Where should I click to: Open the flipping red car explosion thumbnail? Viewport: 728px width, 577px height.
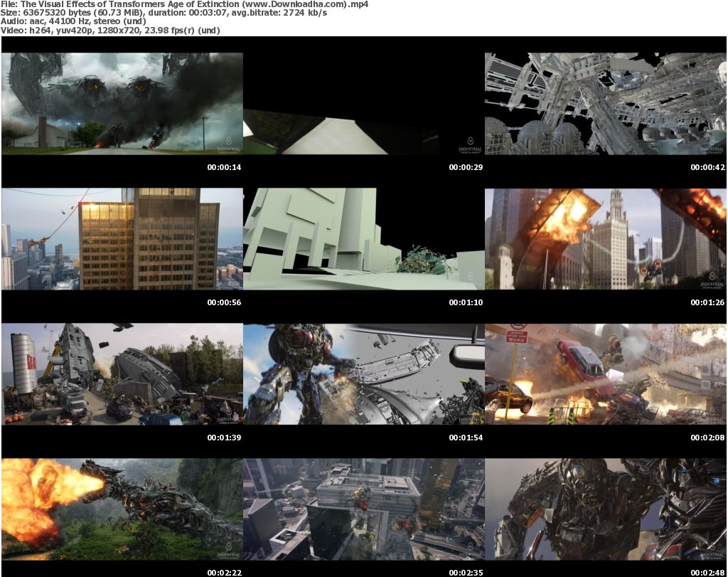[606, 374]
